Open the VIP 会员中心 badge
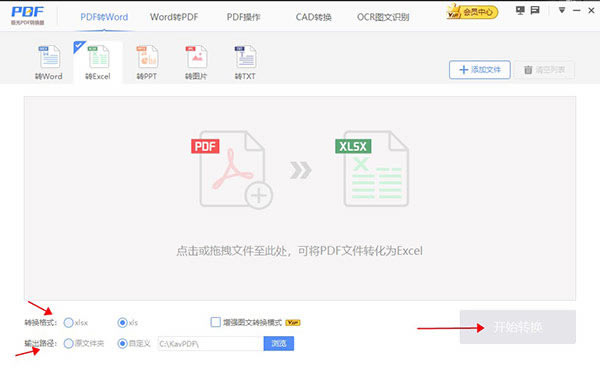Screen dimensions: 600x368 point(472,12)
